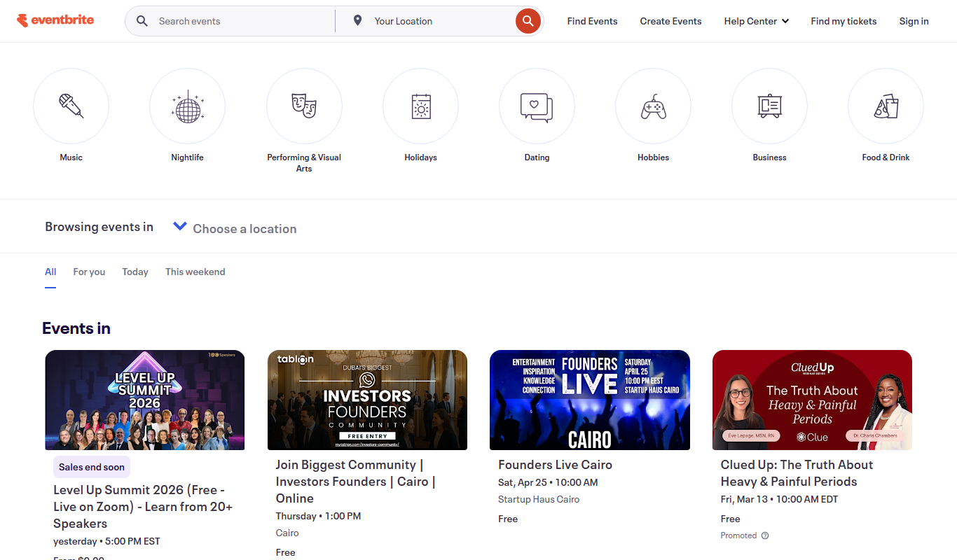Open the Dating chat heart icon
The image size is (957, 560).
click(537, 106)
